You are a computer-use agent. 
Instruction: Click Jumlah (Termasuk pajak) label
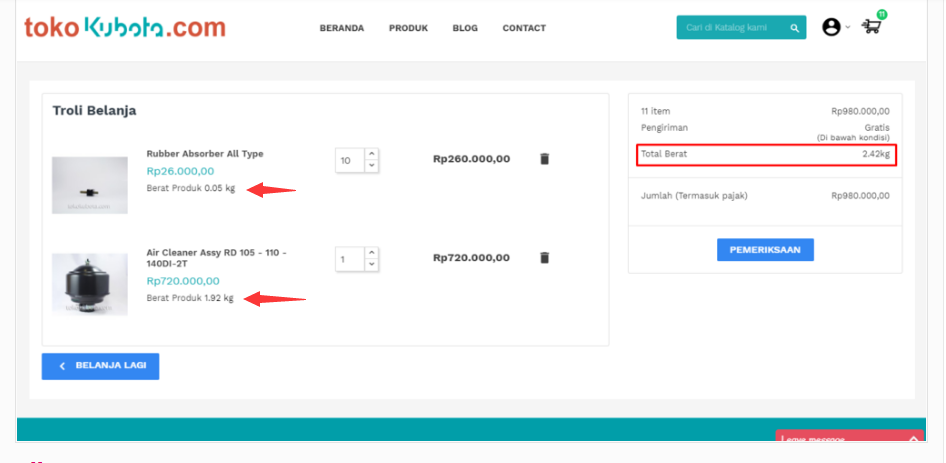694,196
